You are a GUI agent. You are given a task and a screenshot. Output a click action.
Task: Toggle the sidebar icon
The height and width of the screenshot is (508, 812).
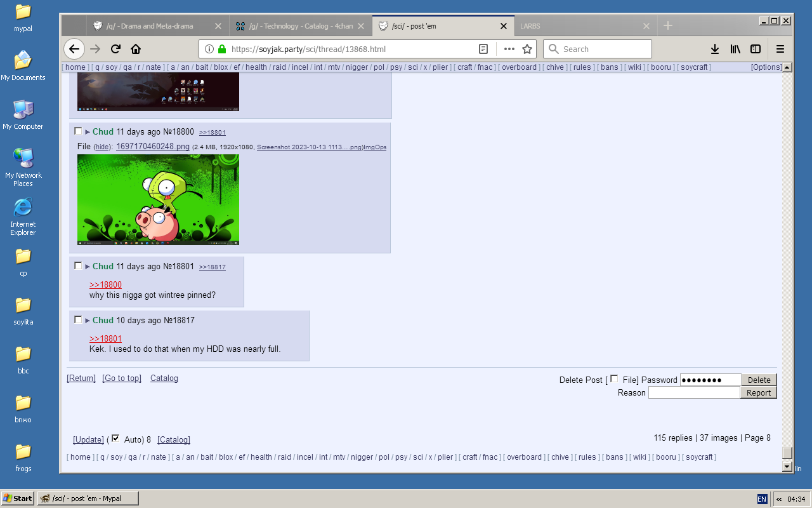(x=756, y=49)
